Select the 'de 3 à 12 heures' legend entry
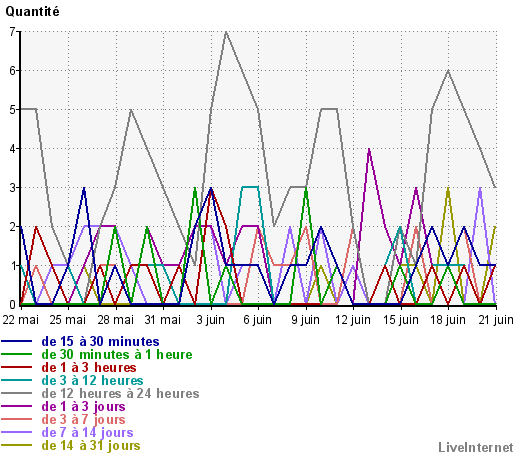Viewport: 520px width, 457px height. (x=92, y=380)
